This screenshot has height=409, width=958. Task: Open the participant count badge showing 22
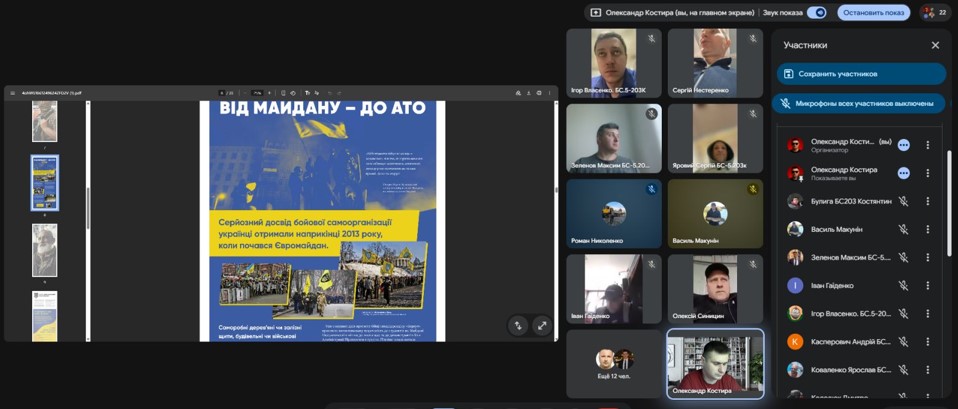[x=935, y=12]
